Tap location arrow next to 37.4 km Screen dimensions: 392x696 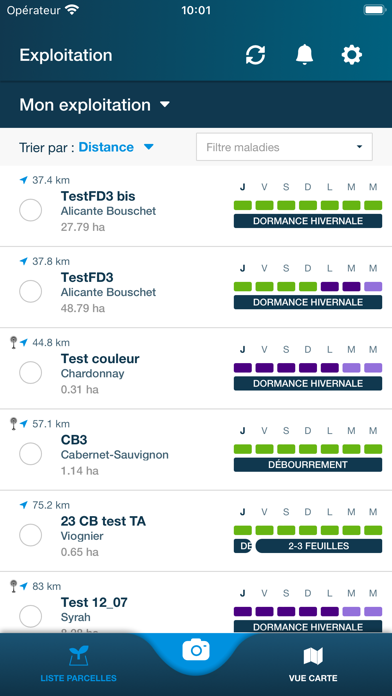(24, 180)
